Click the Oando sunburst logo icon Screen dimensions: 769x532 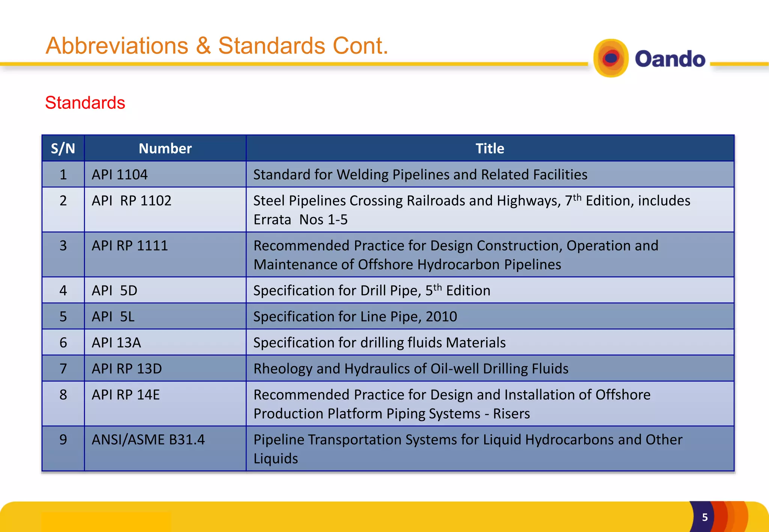pyautogui.click(x=611, y=59)
